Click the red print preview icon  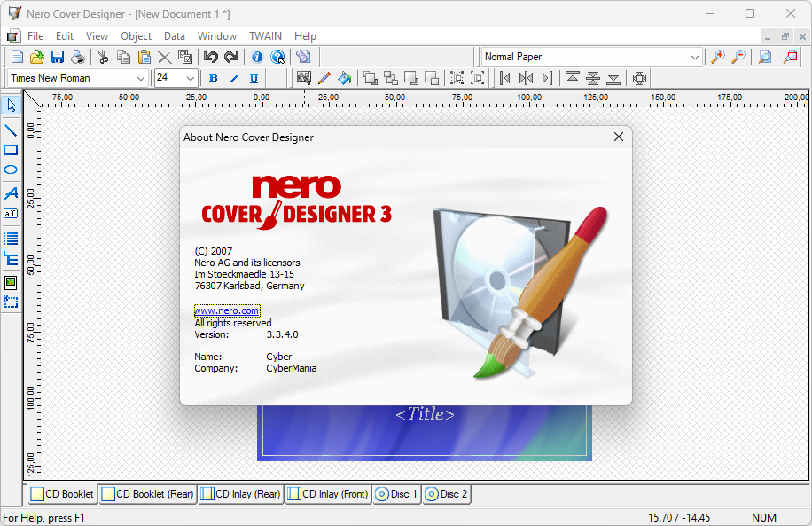click(x=790, y=57)
